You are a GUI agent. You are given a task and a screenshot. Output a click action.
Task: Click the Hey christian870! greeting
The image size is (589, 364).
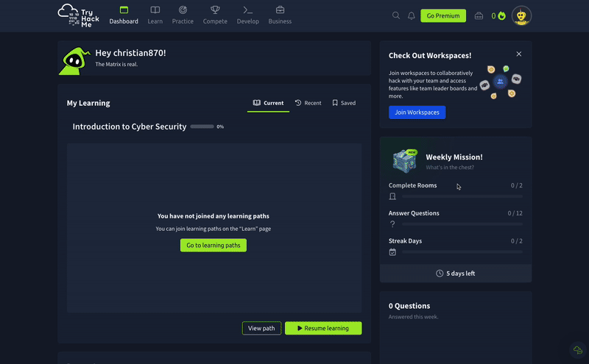(x=130, y=53)
